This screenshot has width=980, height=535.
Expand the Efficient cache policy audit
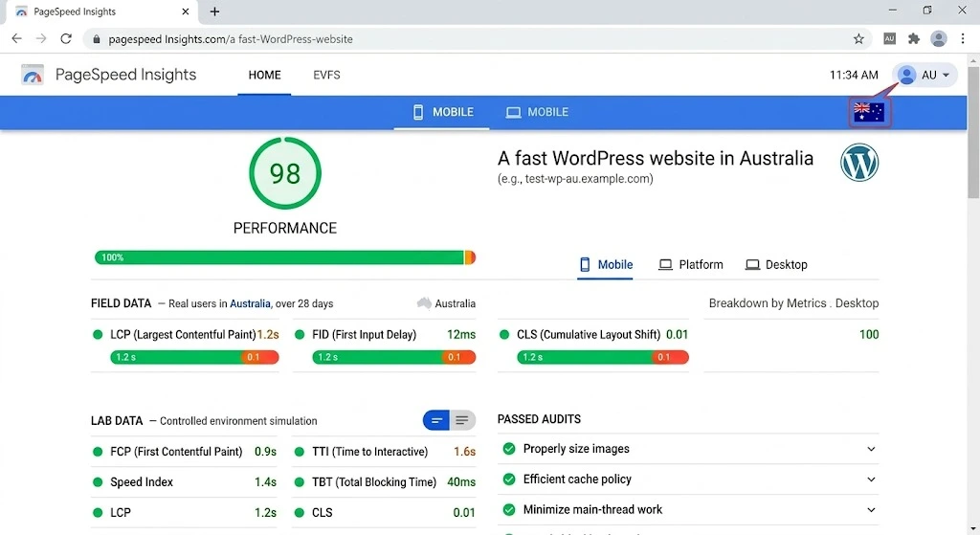(x=871, y=479)
